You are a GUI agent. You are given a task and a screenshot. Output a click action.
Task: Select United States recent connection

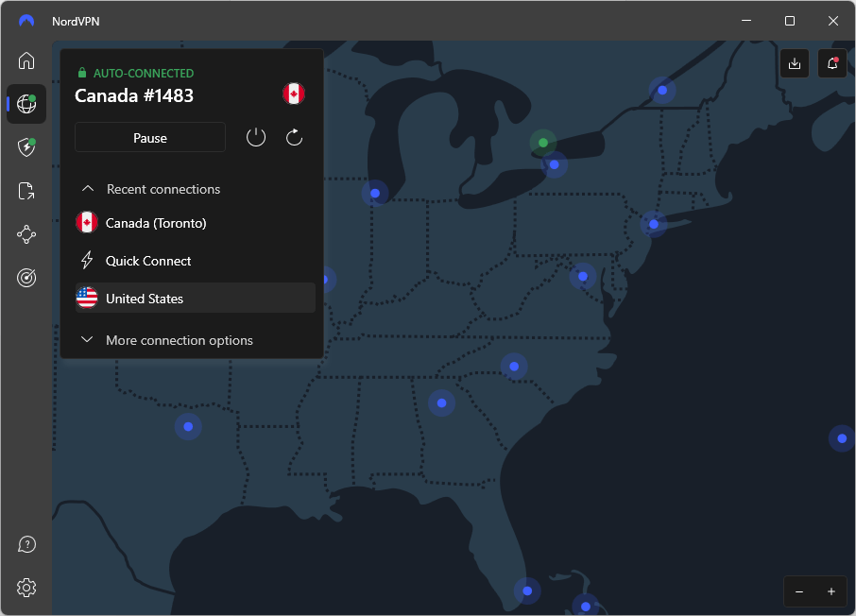195,299
